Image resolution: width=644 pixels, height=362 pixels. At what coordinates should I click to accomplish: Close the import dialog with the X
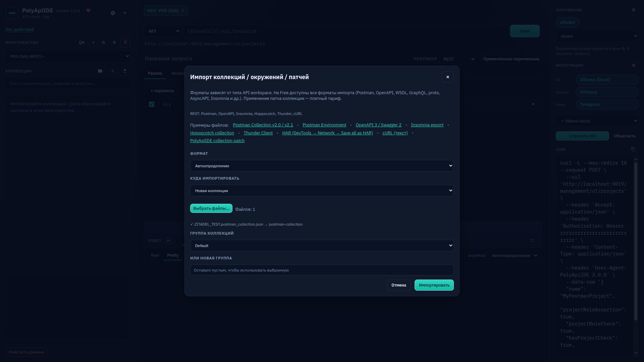click(x=447, y=77)
